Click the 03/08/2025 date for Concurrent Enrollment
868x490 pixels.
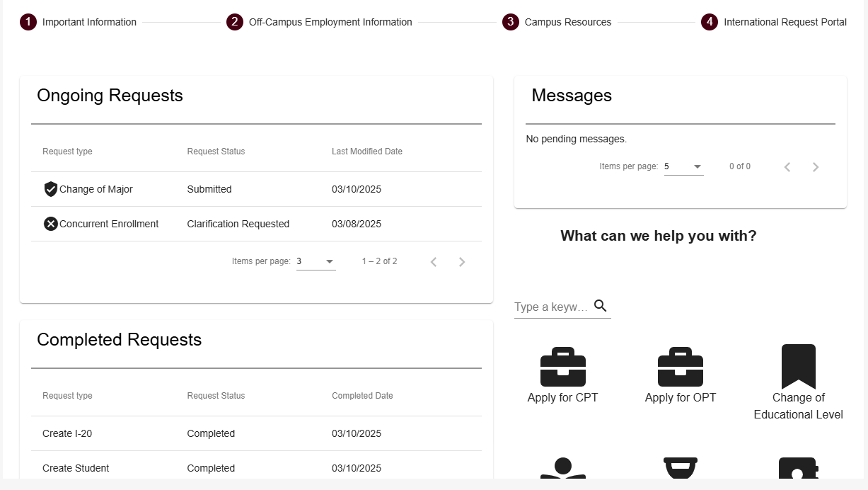(x=357, y=224)
